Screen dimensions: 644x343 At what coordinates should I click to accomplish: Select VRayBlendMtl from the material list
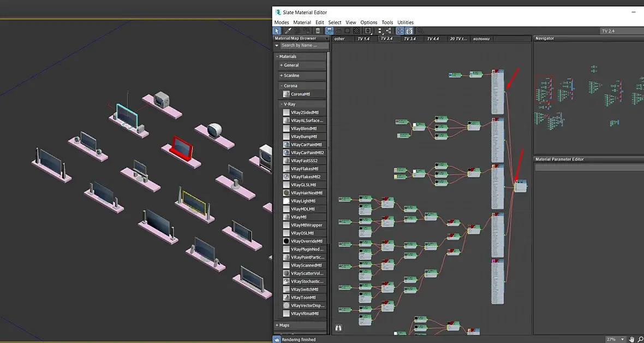[303, 128]
